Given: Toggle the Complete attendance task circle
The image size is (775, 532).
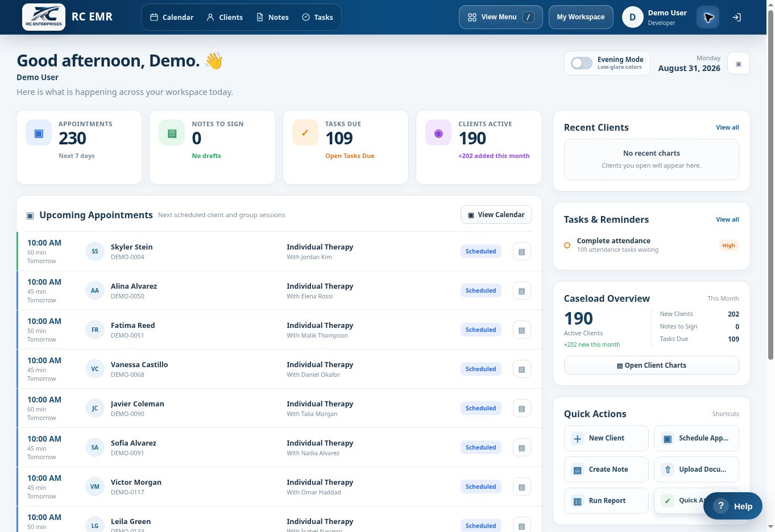Looking at the screenshot, I should [x=567, y=246].
